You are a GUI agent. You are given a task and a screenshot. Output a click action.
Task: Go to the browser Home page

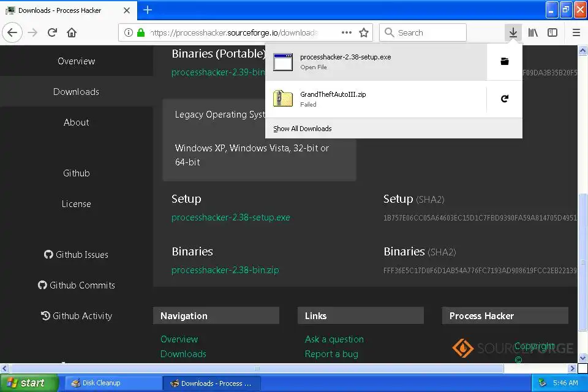72,32
